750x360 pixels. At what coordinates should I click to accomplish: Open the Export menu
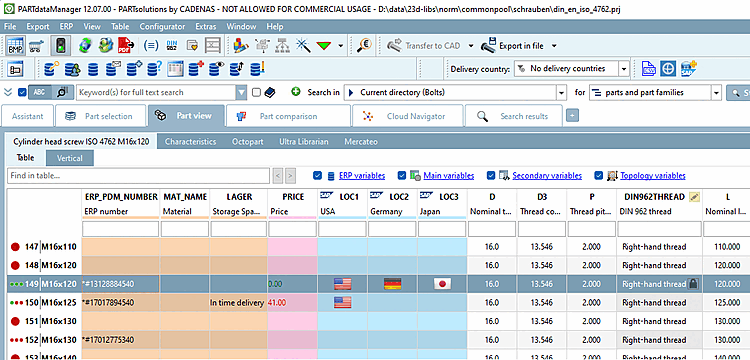[38, 27]
